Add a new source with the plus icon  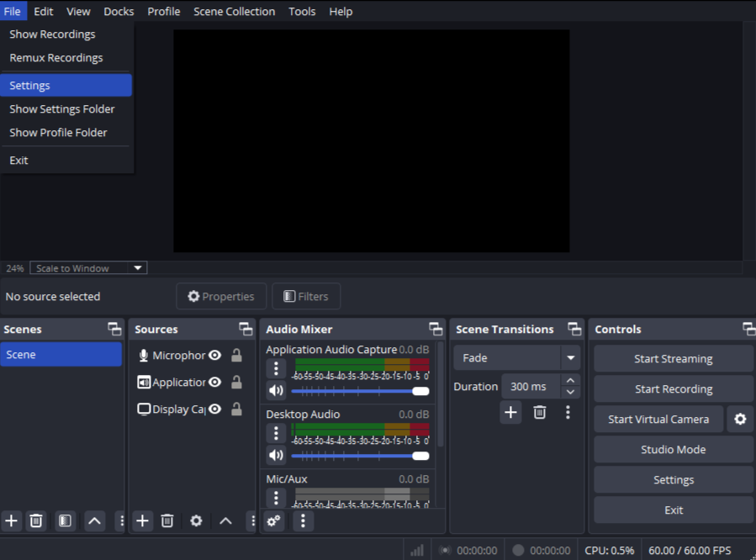[143, 521]
